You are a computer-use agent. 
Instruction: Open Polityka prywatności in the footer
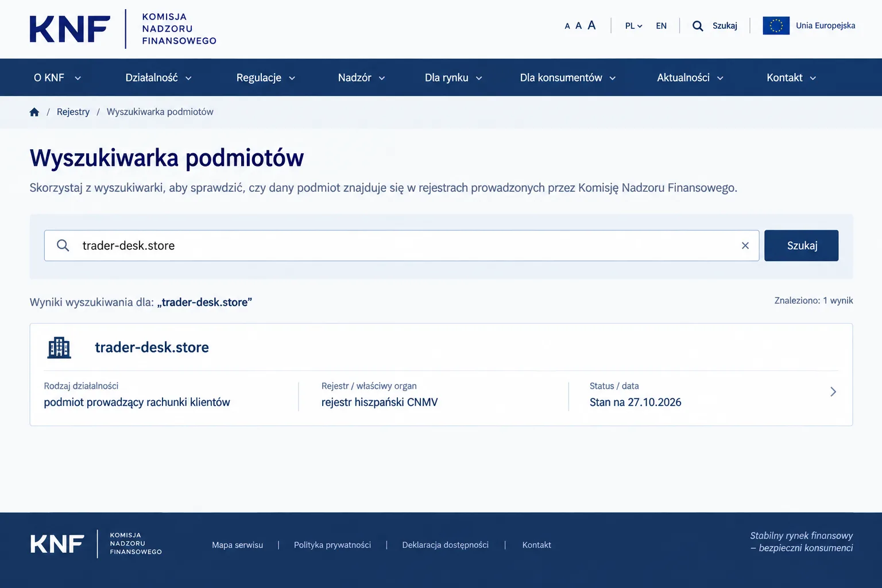tap(332, 545)
